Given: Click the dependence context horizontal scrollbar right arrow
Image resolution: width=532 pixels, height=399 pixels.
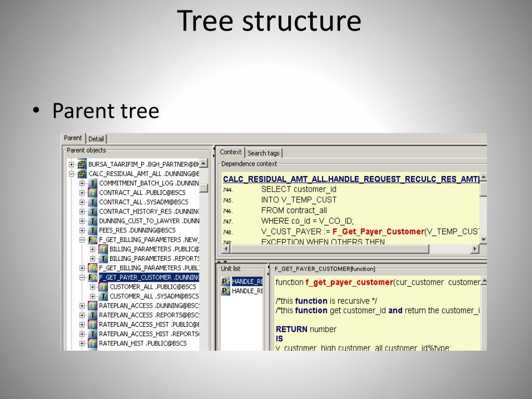Looking at the screenshot, I should [x=475, y=249].
